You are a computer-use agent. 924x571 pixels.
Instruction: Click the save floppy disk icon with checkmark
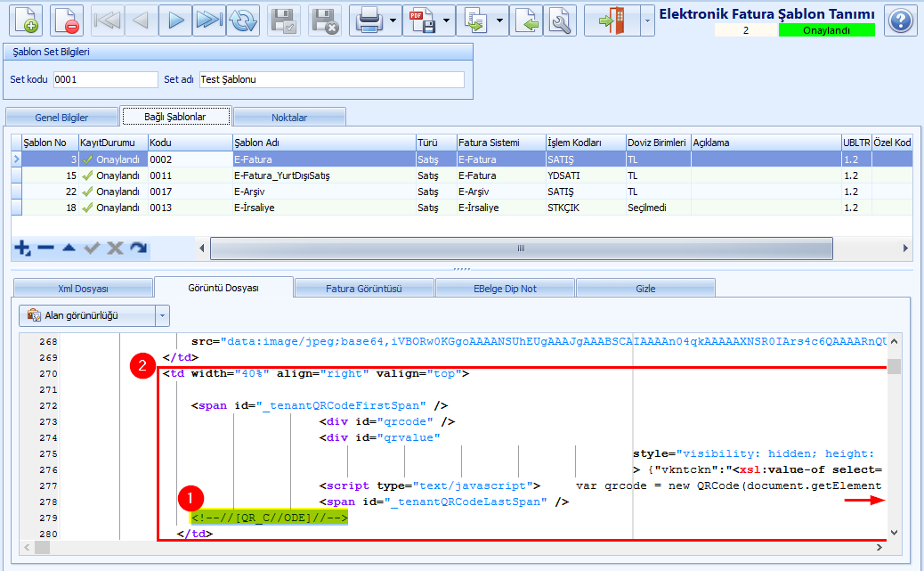(284, 20)
